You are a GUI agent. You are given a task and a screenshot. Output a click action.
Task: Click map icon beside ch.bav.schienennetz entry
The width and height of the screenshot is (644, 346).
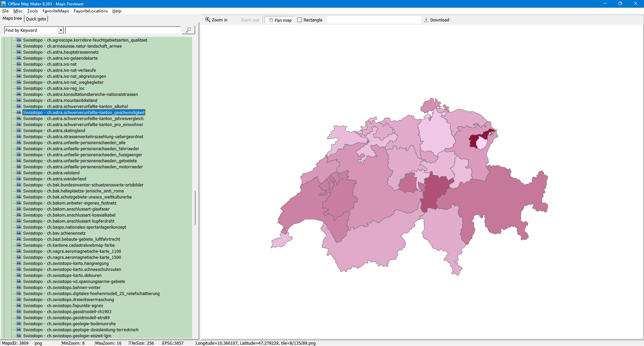pyautogui.click(x=19, y=233)
